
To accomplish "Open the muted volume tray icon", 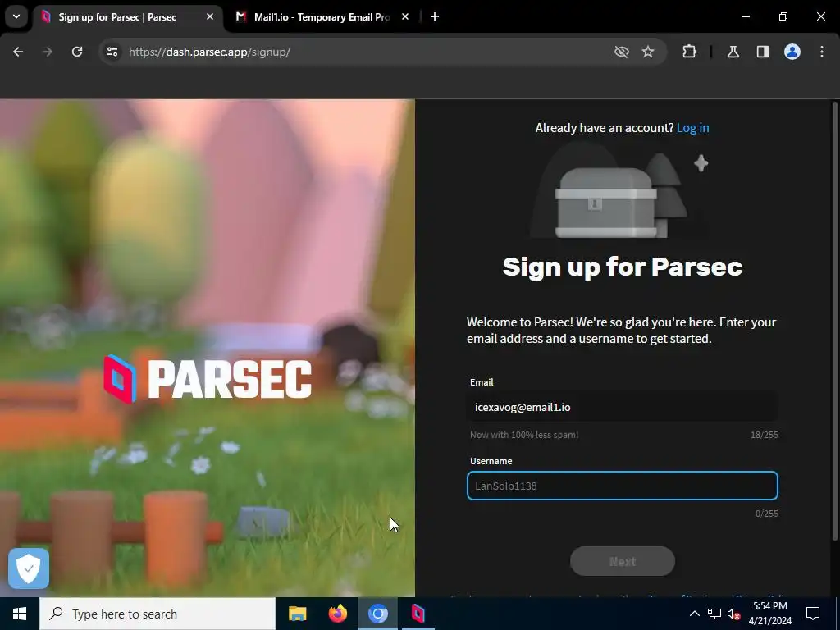I will tap(733, 614).
